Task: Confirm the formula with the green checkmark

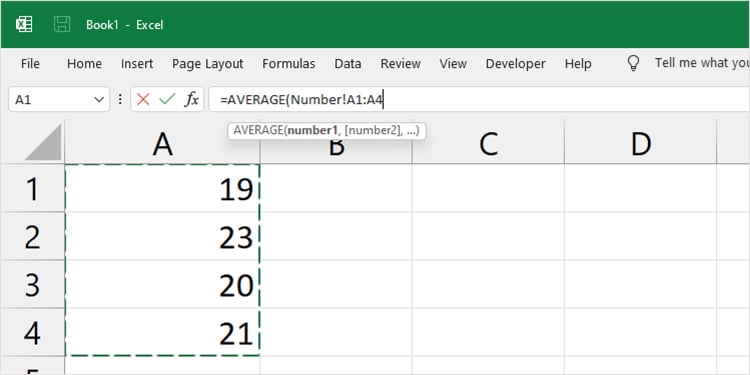Action: (167, 99)
